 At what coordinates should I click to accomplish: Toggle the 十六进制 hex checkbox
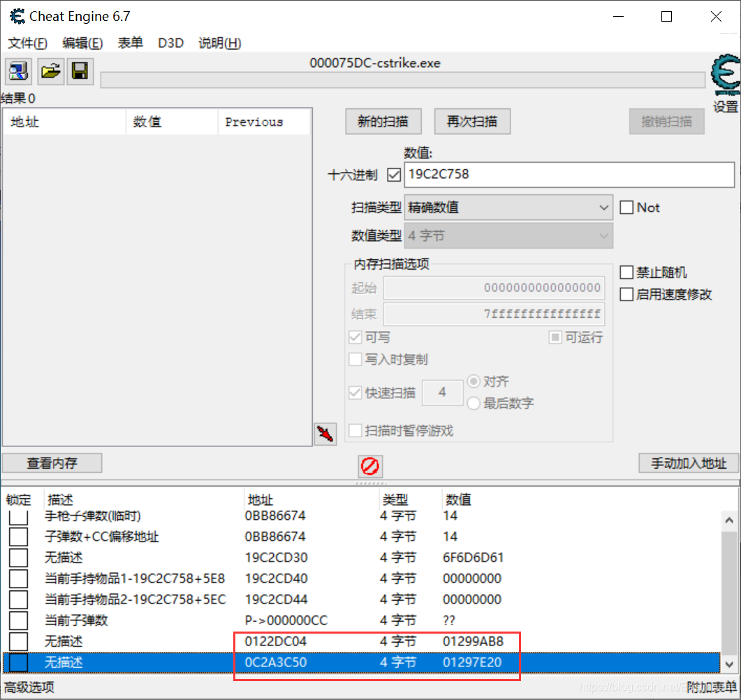click(x=393, y=175)
